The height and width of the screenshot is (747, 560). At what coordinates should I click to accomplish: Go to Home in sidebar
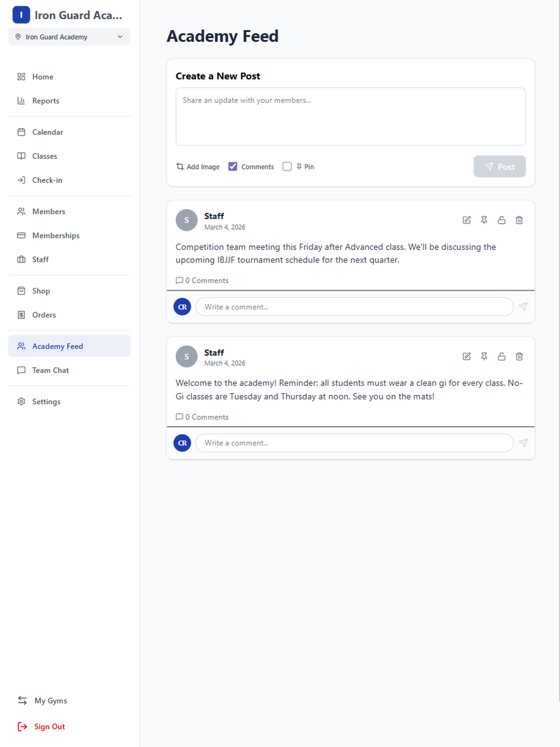tap(69, 77)
